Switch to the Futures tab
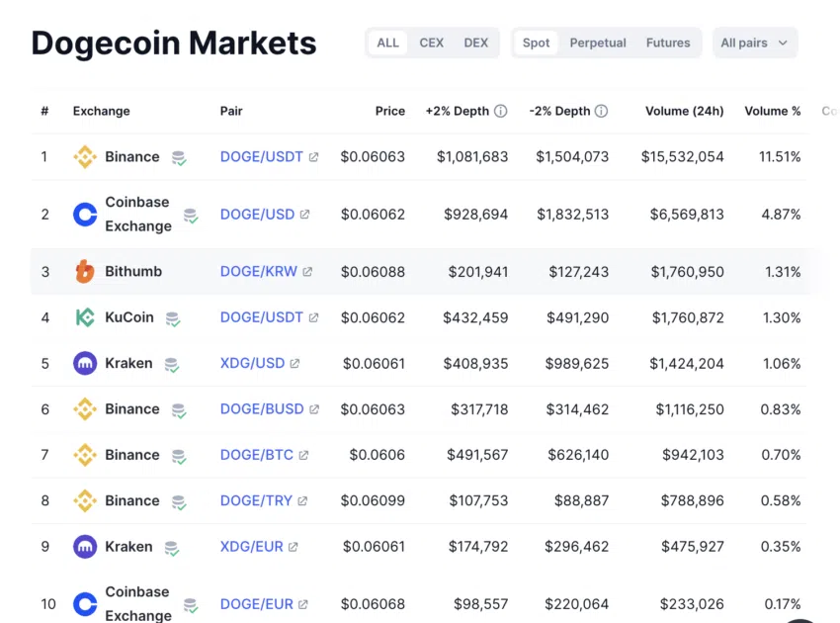 668,43
